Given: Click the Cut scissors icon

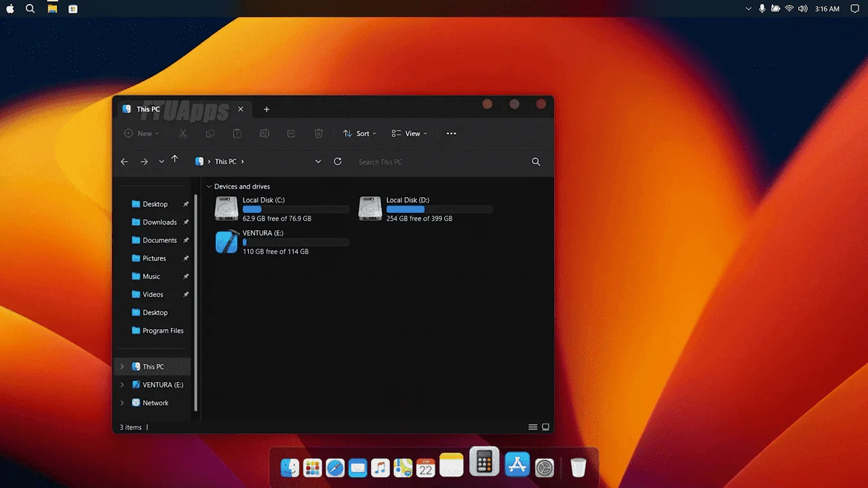Looking at the screenshot, I should click(x=183, y=134).
